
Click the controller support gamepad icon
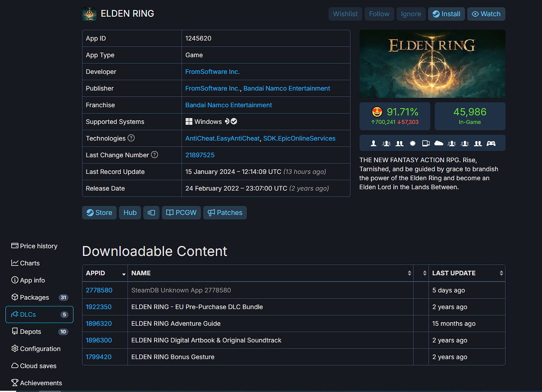pos(491,143)
